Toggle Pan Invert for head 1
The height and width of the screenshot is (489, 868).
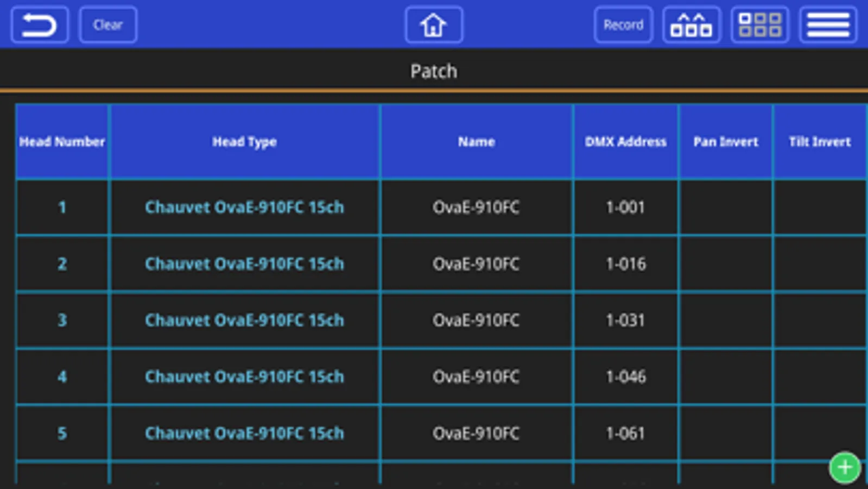pyautogui.click(x=726, y=208)
